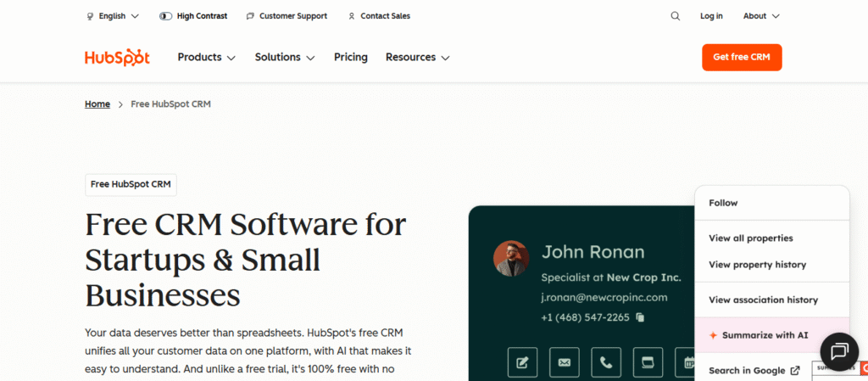Click the sparkle icon beside Summarize with AI
Image resolution: width=868 pixels, height=381 pixels.
coord(713,335)
